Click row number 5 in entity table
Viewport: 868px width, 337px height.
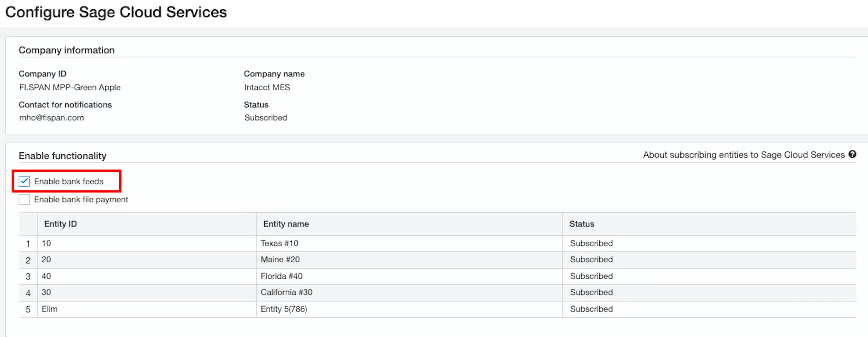tap(28, 309)
